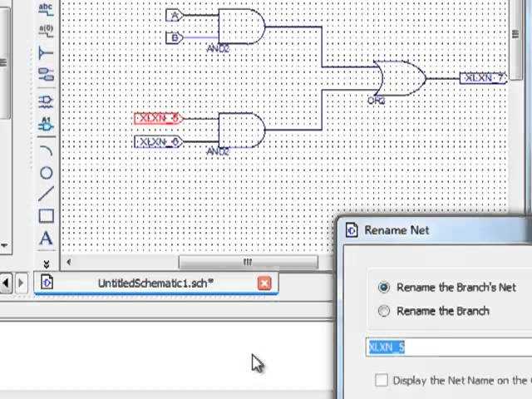The image size is (532, 399).
Task: Select the Add Bus Tap tool
Action: pyautogui.click(x=47, y=52)
